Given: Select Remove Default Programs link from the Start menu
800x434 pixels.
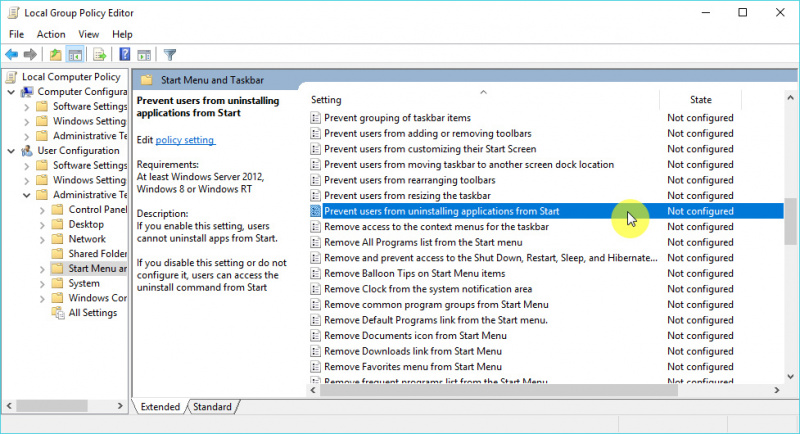Looking at the screenshot, I should click(436, 320).
